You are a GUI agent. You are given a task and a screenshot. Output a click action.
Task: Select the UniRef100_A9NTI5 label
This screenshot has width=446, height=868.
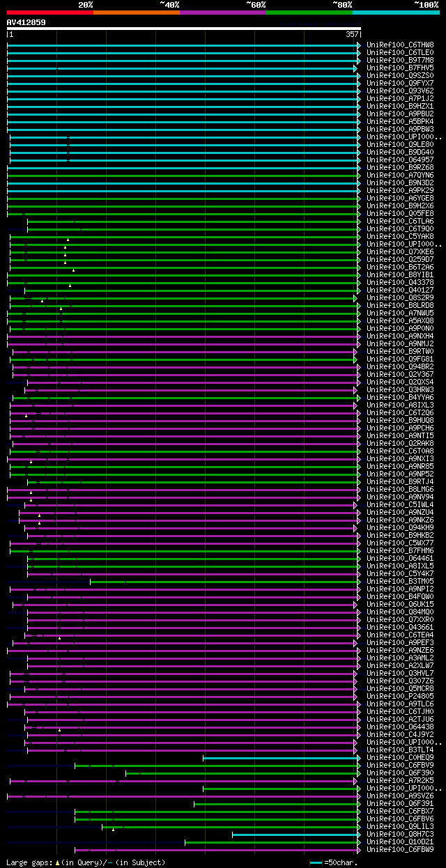(401, 435)
